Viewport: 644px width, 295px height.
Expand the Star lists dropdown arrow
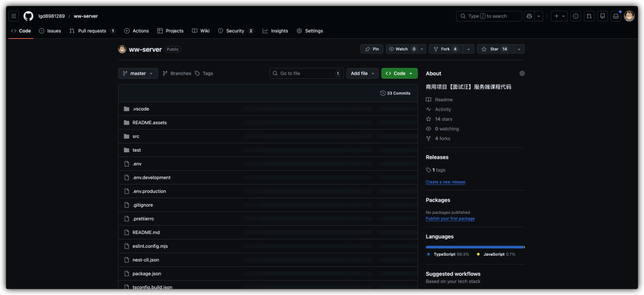[x=519, y=49]
